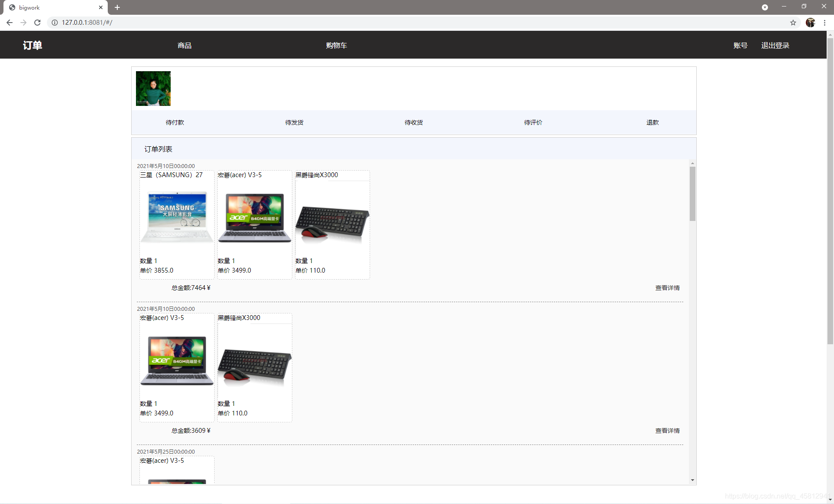The image size is (834, 504).
Task: Click 总金额:3609¥ text
Action: click(x=191, y=431)
